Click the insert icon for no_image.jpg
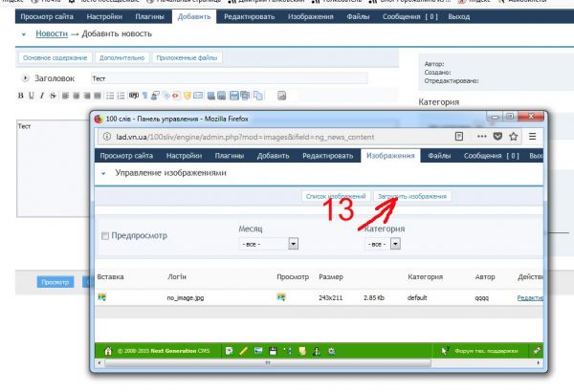574x392 pixels. 102,297
